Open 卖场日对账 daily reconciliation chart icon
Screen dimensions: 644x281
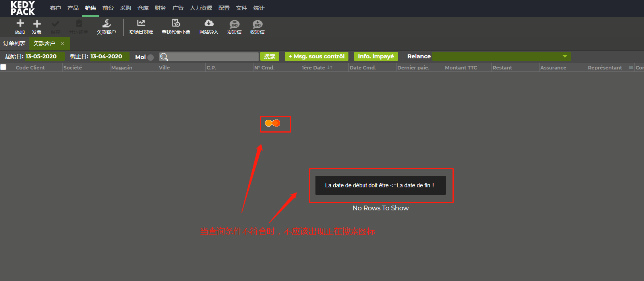click(x=141, y=23)
